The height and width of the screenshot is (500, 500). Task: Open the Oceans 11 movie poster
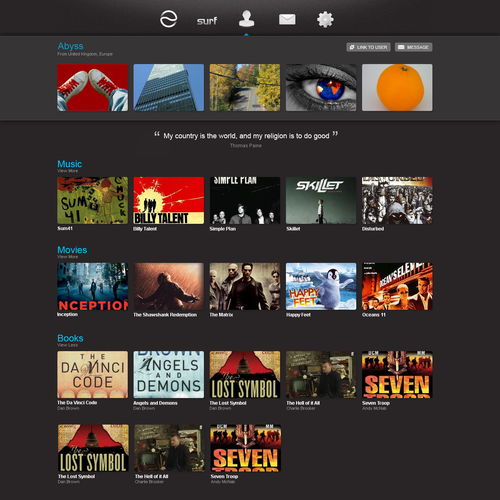[397, 286]
